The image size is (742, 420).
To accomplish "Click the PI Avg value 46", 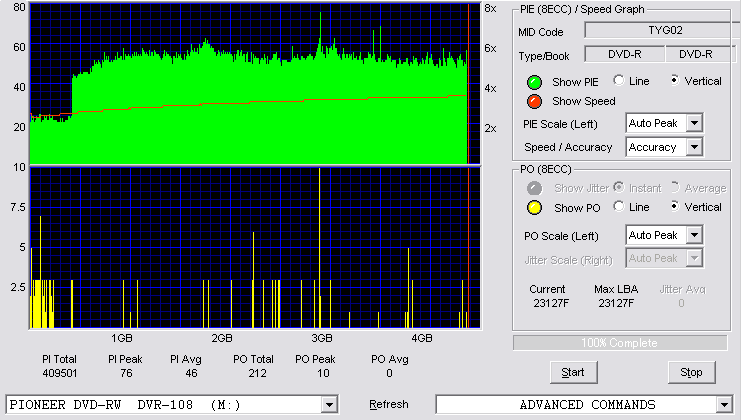I will pyautogui.click(x=191, y=373).
